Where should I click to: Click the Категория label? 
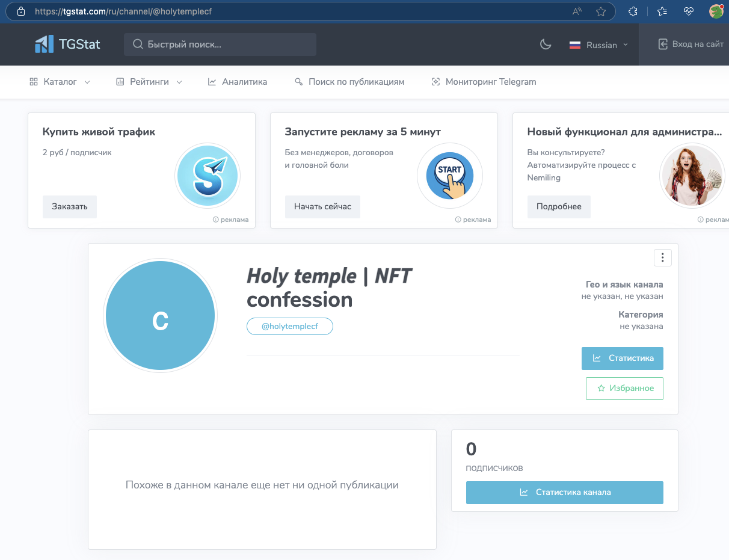(641, 315)
